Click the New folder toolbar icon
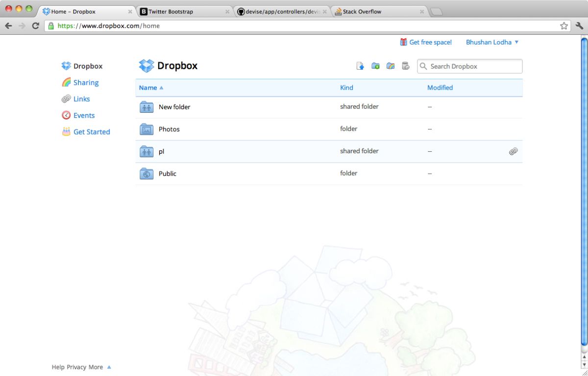 (375, 66)
